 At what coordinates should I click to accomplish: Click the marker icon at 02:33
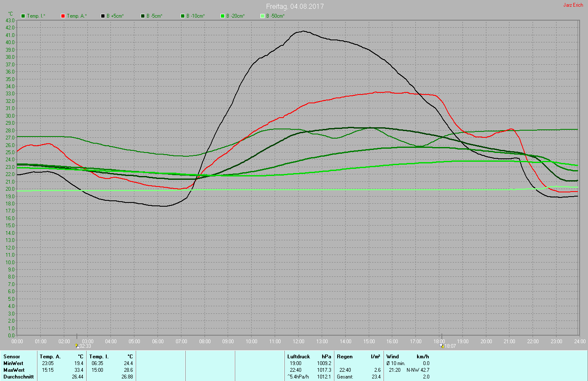point(77,346)
